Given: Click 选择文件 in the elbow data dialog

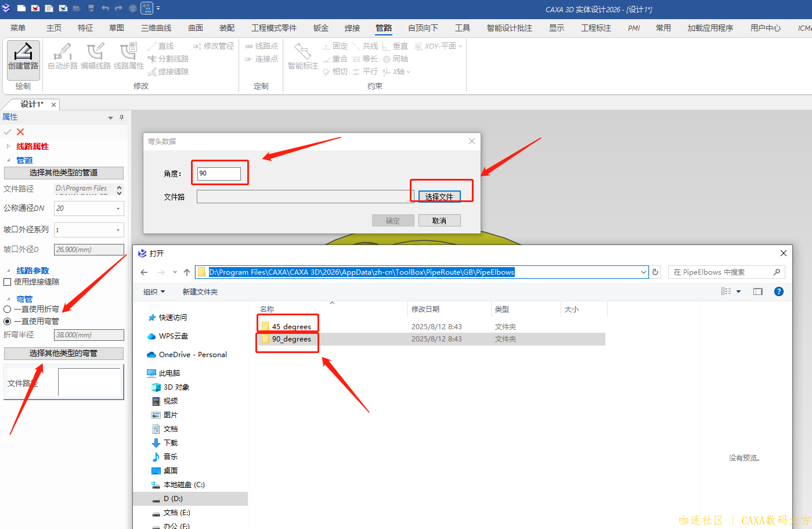Looking at the screenshot, I should coord(439,196).
